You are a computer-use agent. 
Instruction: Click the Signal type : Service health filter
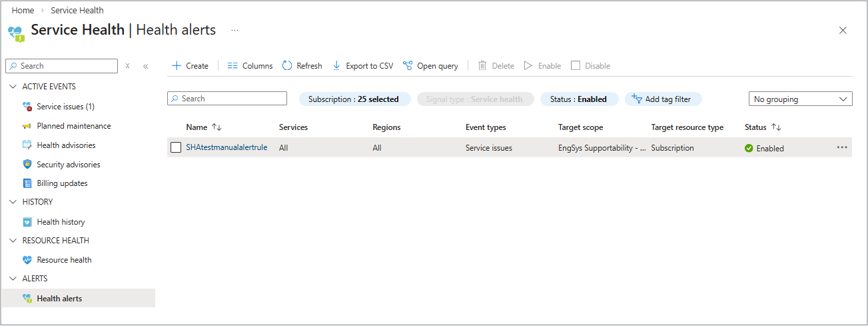(x=476, y=99)
